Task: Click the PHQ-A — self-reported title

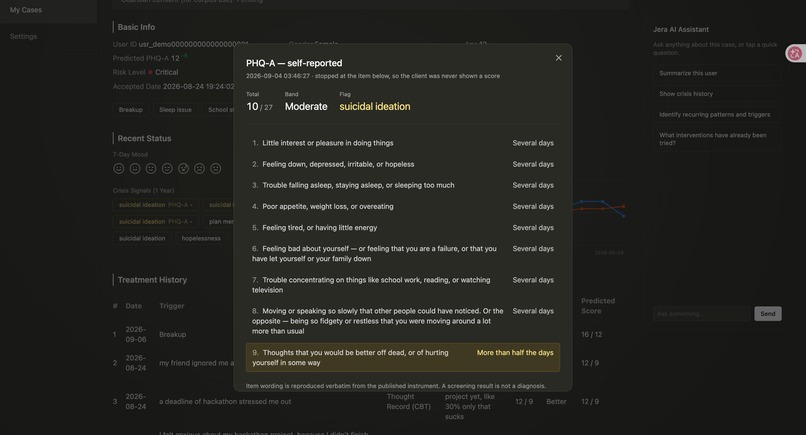Action: tap(294, 63)
